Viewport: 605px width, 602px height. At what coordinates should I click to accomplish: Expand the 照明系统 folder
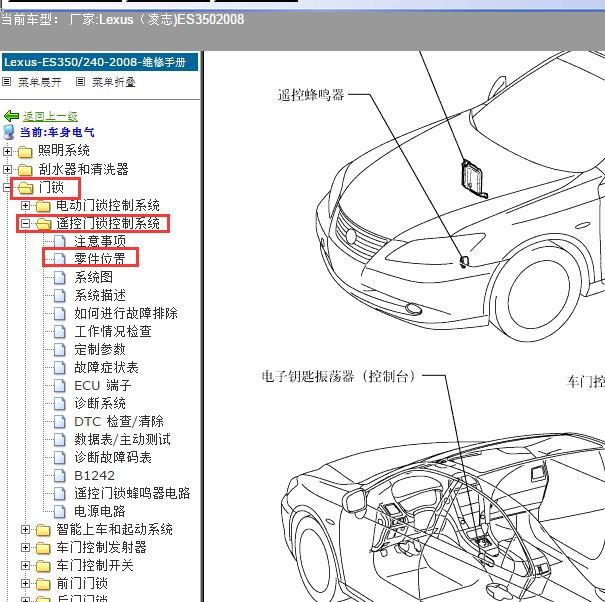click(x=7, y=151)
